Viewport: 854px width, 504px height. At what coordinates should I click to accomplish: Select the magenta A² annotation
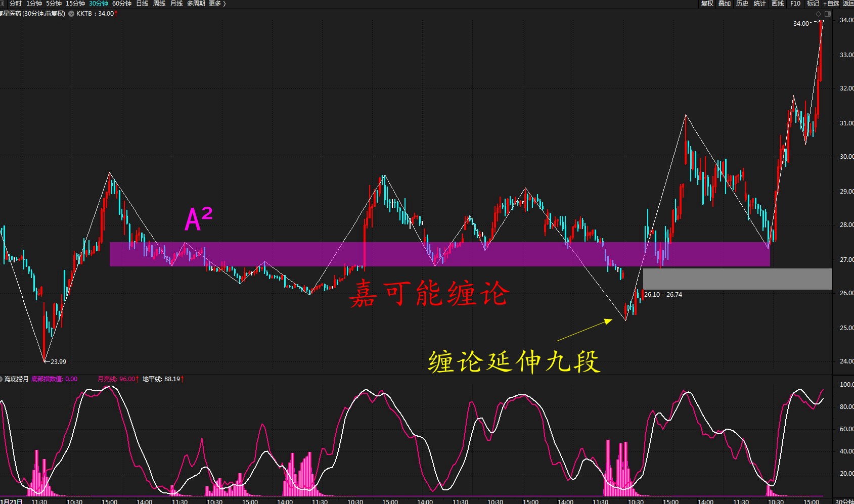point(199,219)
